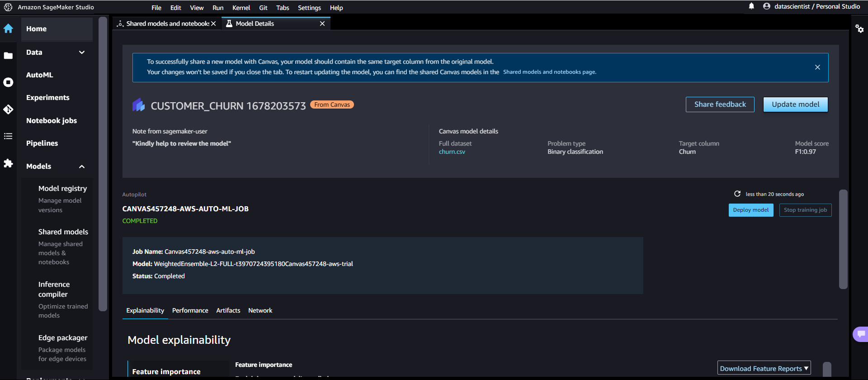This screenshot has width=868, height=380.
Task: Close the Shared models and notebooks tab
Action: [213, 24]
